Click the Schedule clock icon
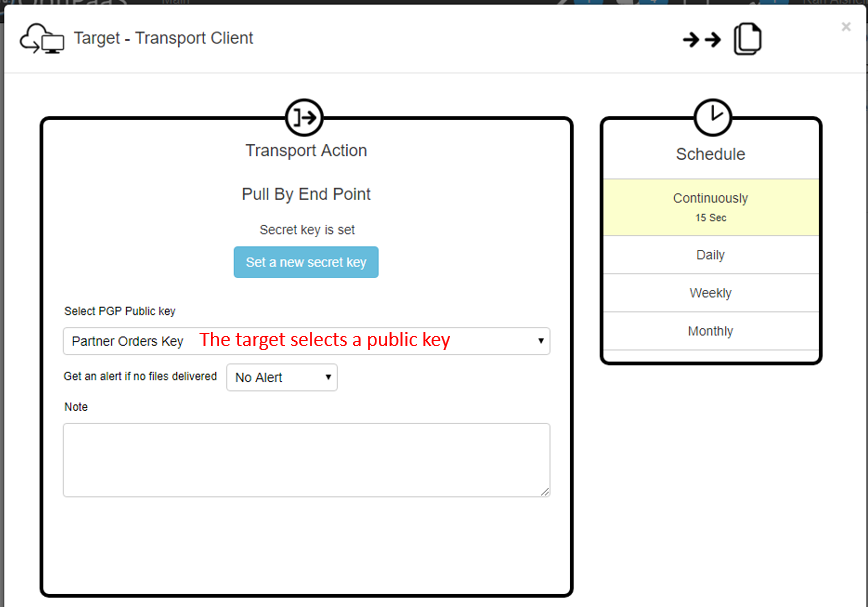The image size is (868, 608). tap(712, 116)
